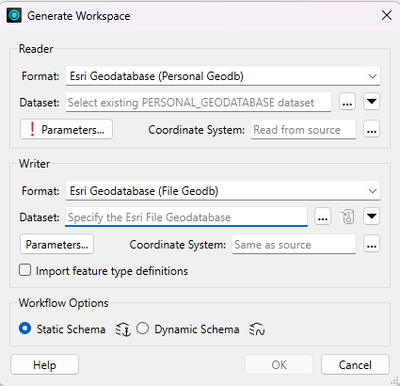Open the Writer Format dropdown
This screenshot has width=400, height=386.
pyautogui.click(x=223, y=191)
